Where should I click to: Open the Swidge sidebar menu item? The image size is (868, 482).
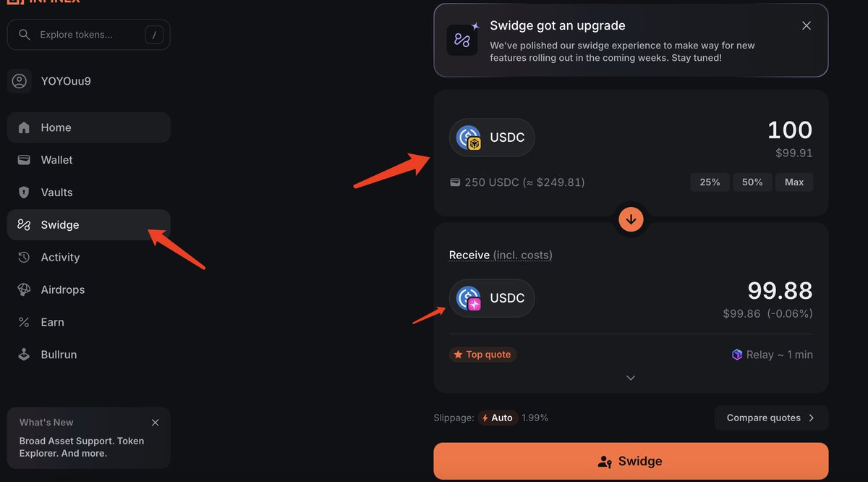tap(88, 225)
